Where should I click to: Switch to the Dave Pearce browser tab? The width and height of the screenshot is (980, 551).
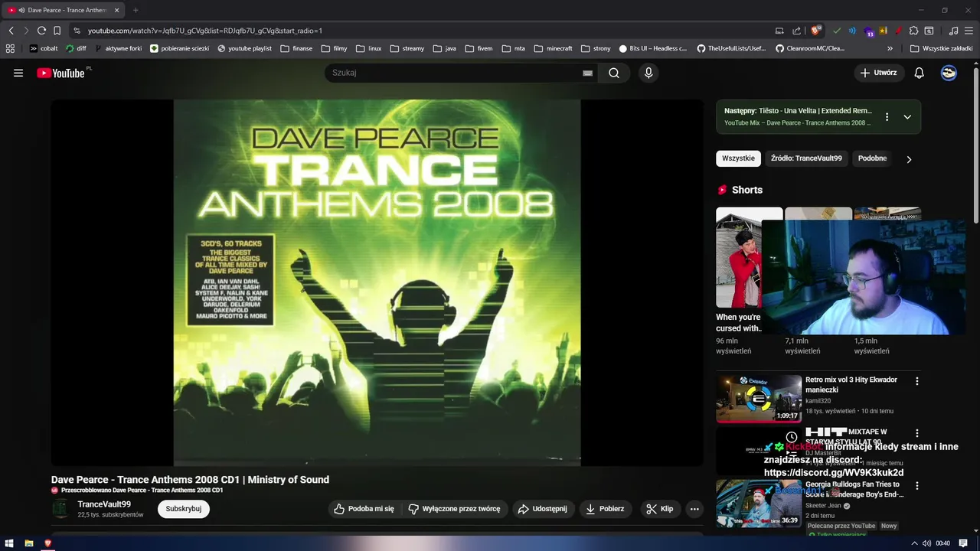point(64,10)
